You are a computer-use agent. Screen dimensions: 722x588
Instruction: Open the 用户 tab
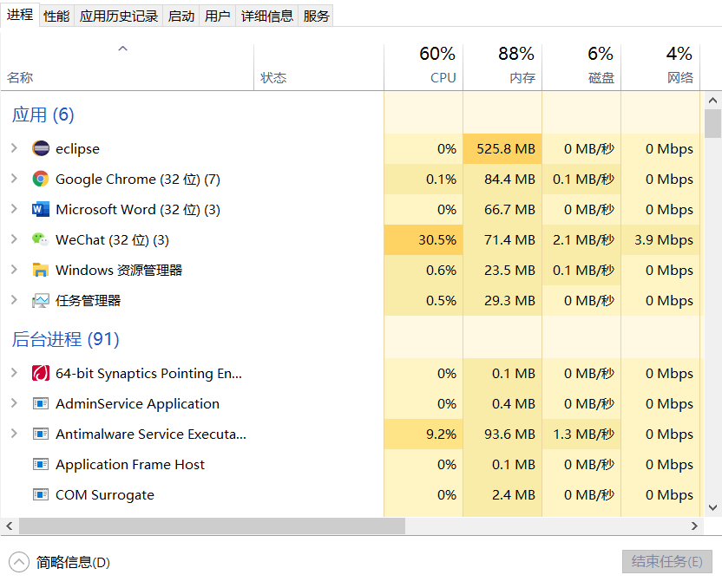pos(217,16)
